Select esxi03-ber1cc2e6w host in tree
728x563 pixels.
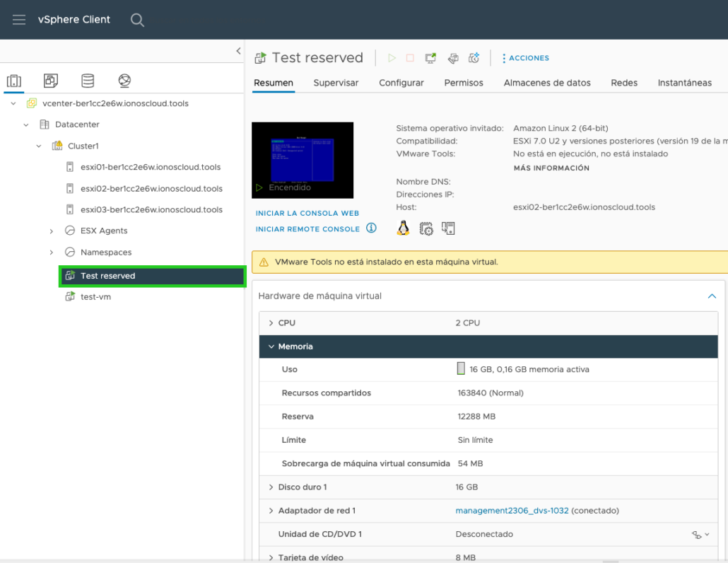151,209
